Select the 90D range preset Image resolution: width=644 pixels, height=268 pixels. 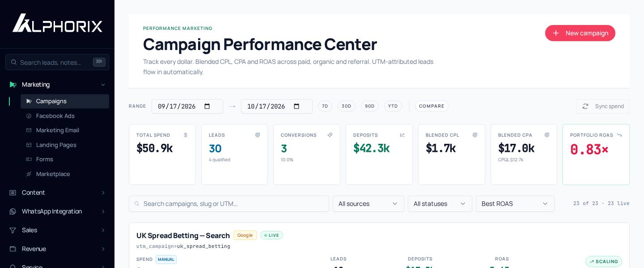click(370, 106)
